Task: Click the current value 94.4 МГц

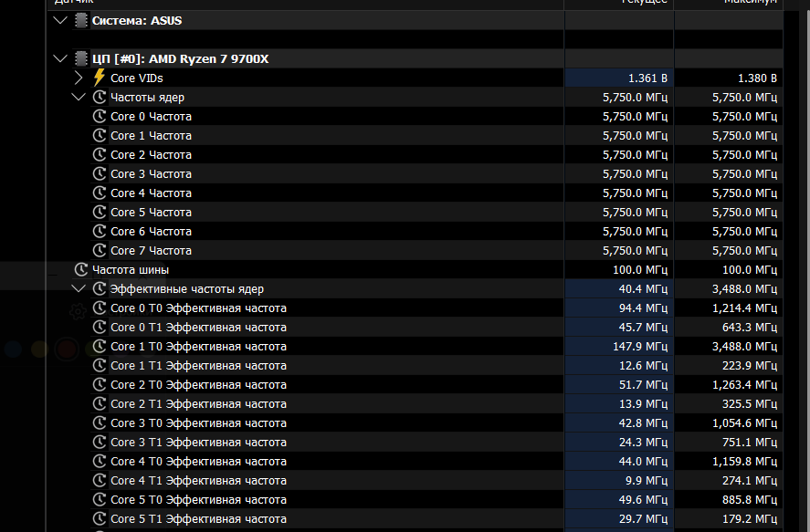Action: tap(643, 308)
